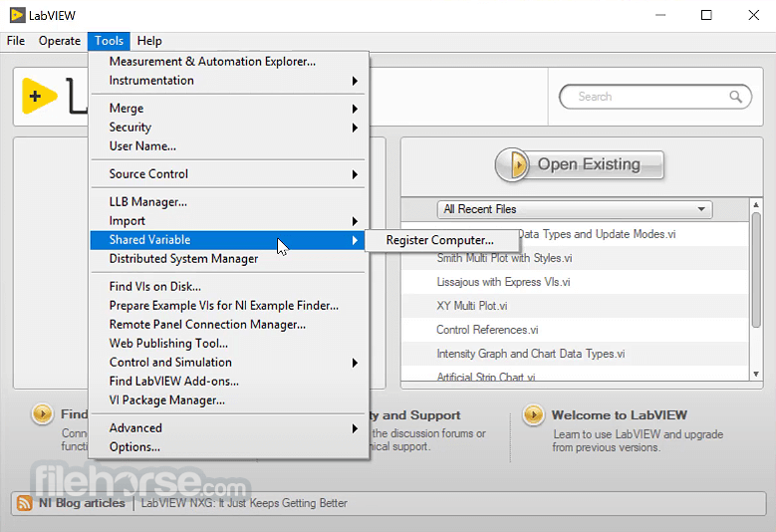The height and width of the screenshot is (532, 776).
Task: Open Remote Panel Connection Manager
Action: click(x=228, y=324)
